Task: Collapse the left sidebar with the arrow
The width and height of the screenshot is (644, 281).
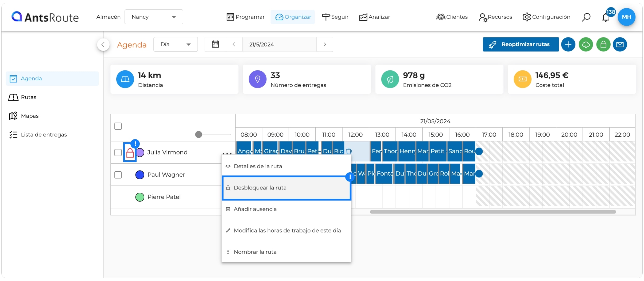Action: coord(103,44)
